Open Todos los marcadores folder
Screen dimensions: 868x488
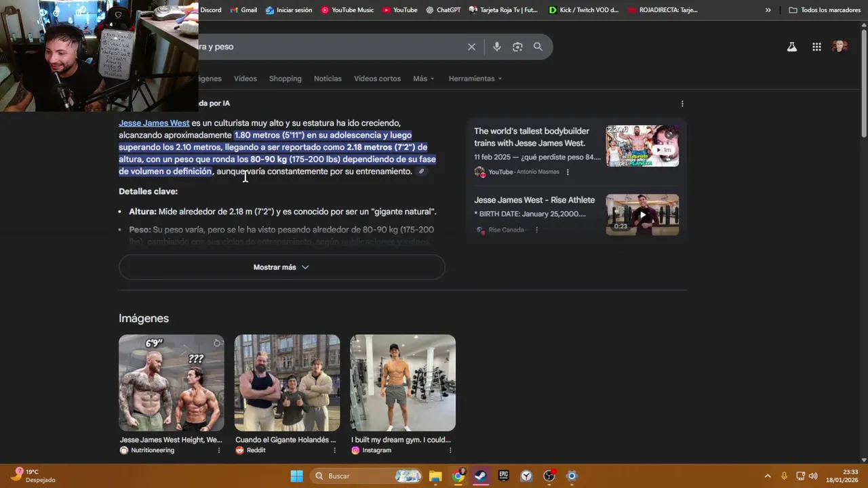pyautogui.click(x=825, y=10)
